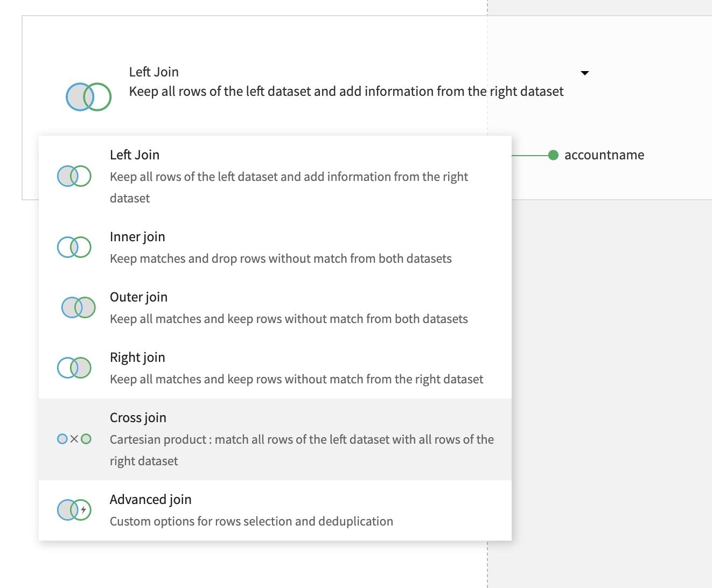
Task: Click the Left Join description text at top
Action: [x=345, y=91]
